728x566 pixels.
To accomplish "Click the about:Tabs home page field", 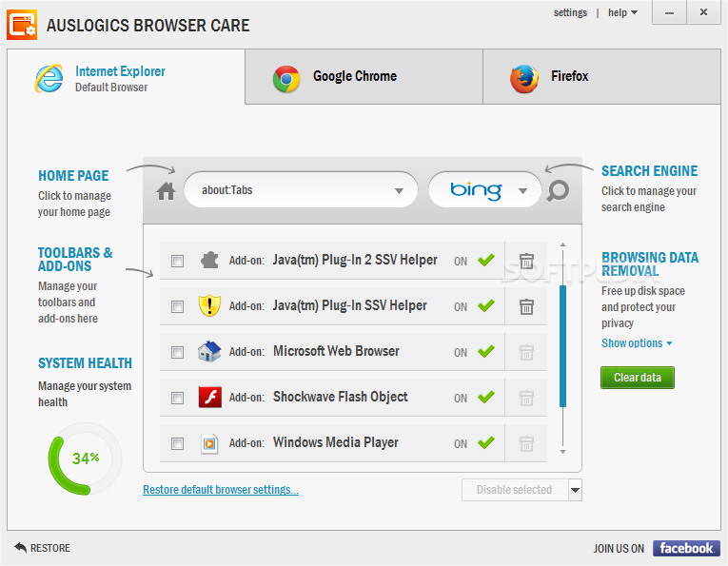I will [301, 190].
